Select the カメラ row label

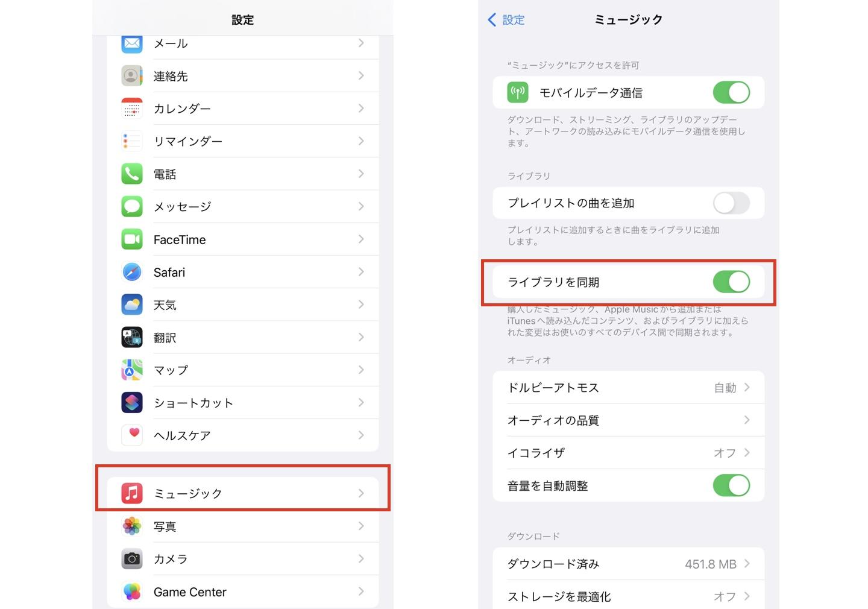(171, 559)
